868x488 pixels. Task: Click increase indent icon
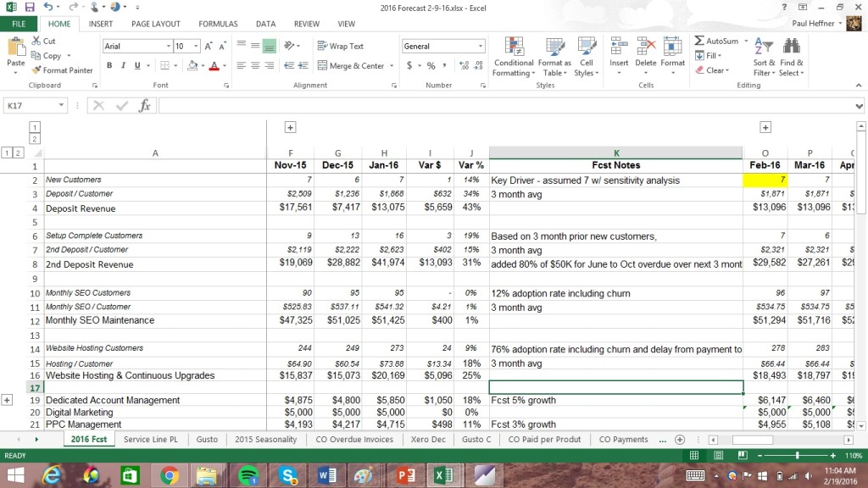[303, 65]
